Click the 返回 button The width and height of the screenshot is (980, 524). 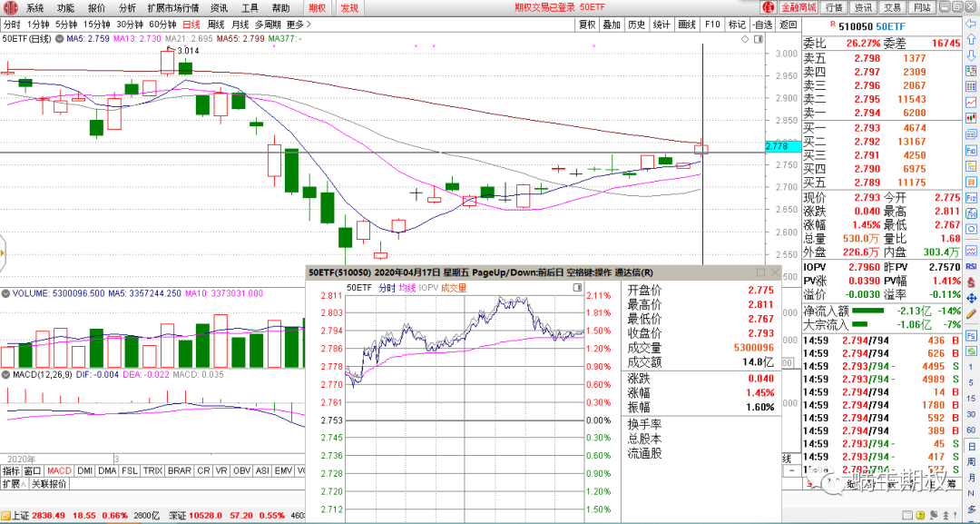point(789,25)
